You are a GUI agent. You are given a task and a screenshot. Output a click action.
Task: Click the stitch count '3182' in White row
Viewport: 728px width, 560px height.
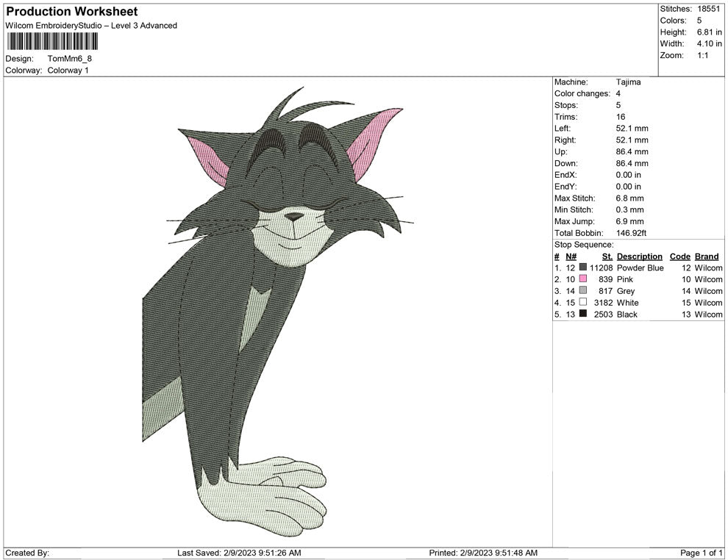603,303
